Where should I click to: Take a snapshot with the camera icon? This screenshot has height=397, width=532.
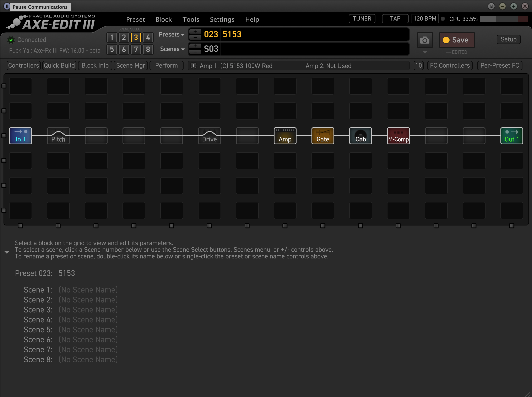[x=425, y=40]
